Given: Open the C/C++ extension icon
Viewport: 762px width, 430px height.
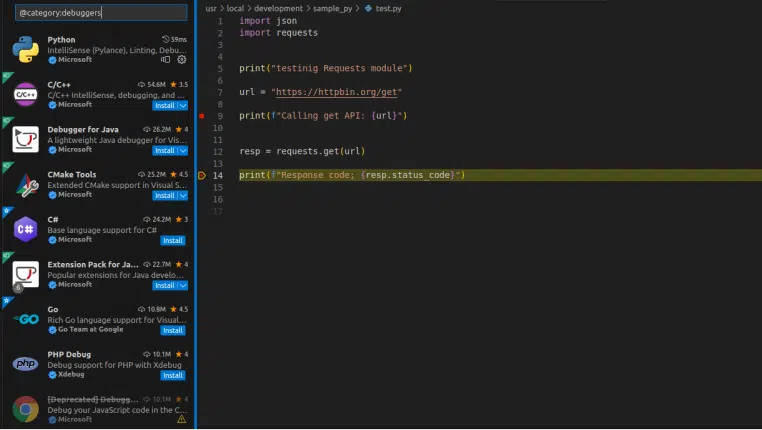Looking at the screenshot, I should coord(25,95).
